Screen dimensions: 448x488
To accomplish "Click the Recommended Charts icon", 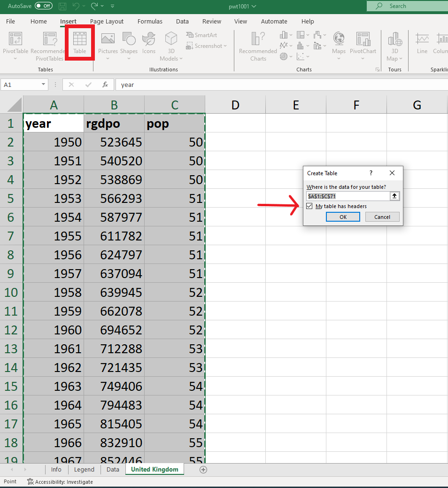I will (258, 42).
